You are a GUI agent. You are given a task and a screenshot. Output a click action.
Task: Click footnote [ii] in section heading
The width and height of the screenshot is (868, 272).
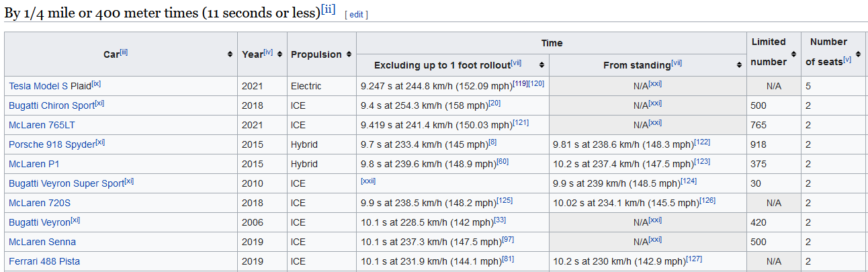[328, 9]
